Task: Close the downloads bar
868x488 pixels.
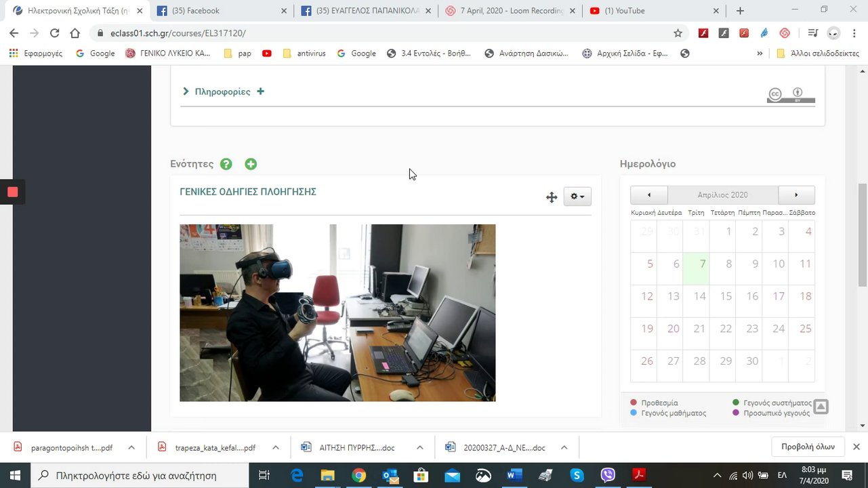Action: (x=856, y=447)
